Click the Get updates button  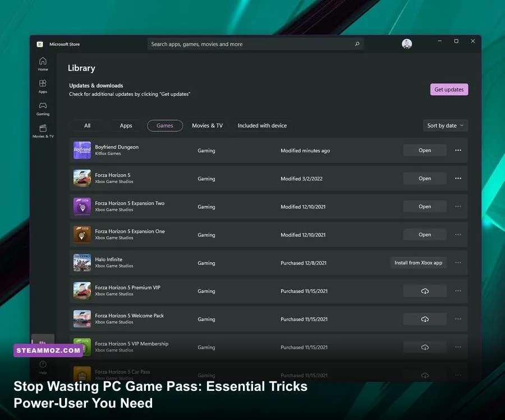coord(449,90)
